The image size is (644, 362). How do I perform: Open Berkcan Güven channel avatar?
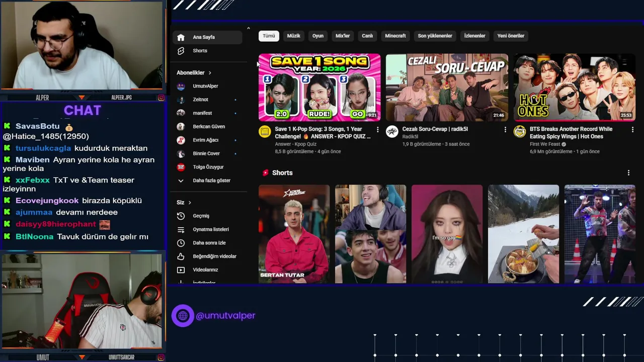point(181,127)
